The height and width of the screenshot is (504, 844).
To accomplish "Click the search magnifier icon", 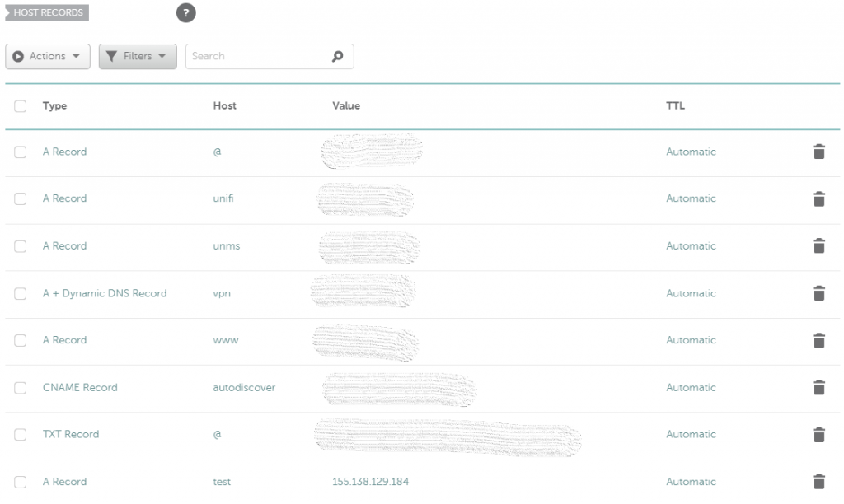I will [337, 57].
